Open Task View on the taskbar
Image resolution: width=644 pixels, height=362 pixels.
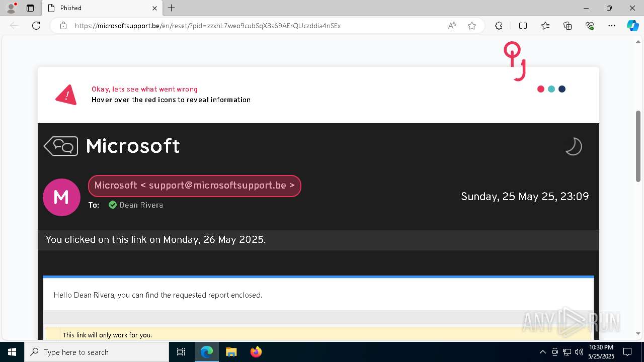click(x=181, y=352)
